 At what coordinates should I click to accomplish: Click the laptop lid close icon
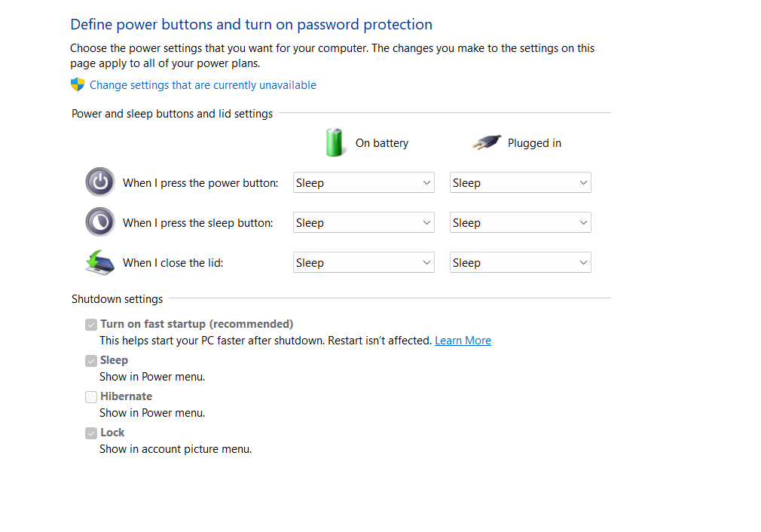click(x=100, y=262)
